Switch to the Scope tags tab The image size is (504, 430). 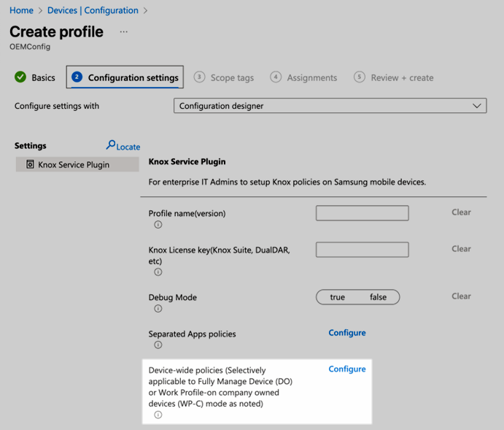pos(224,77)
